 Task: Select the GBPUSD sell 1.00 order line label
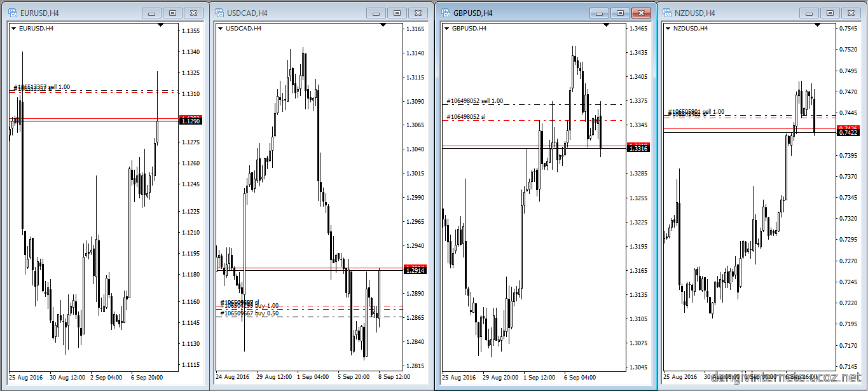(474, 101)
